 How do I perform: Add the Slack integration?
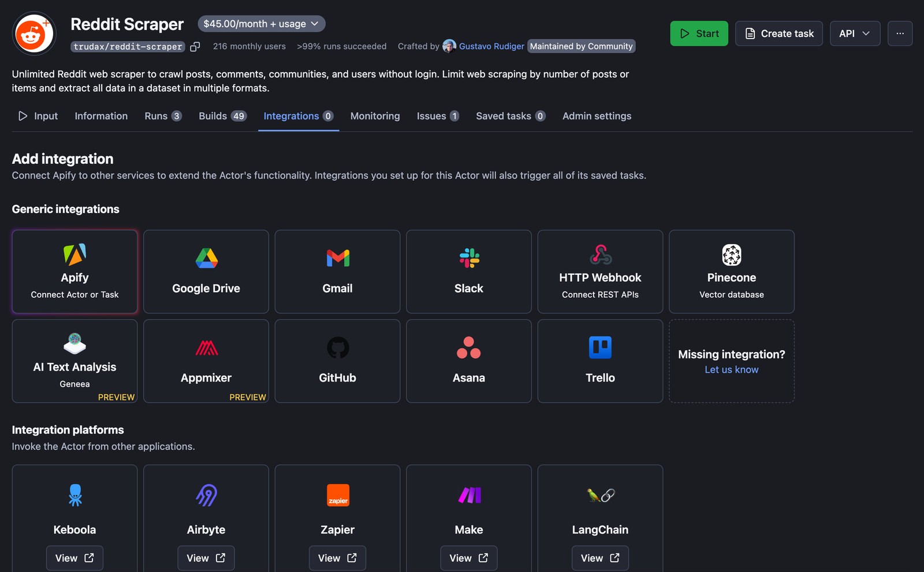coord(468,272)
